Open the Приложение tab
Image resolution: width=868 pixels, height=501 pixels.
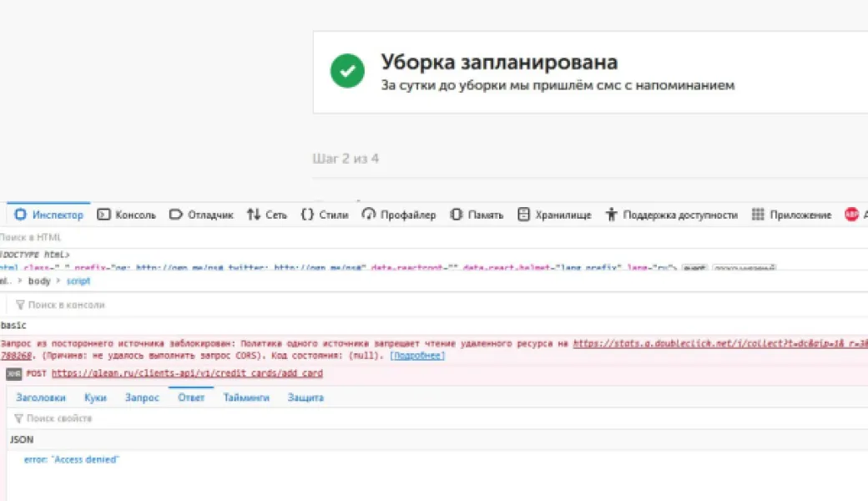[791, 215]
